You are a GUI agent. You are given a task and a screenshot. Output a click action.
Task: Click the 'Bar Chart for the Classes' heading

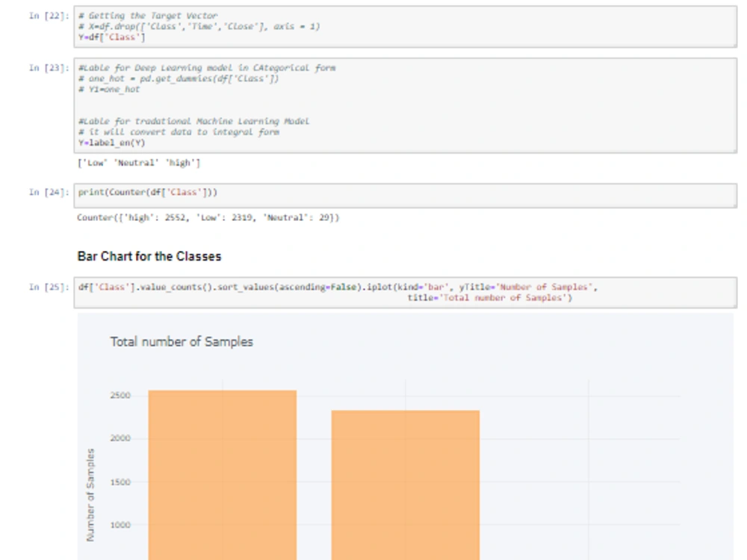[x=149, y=256]
